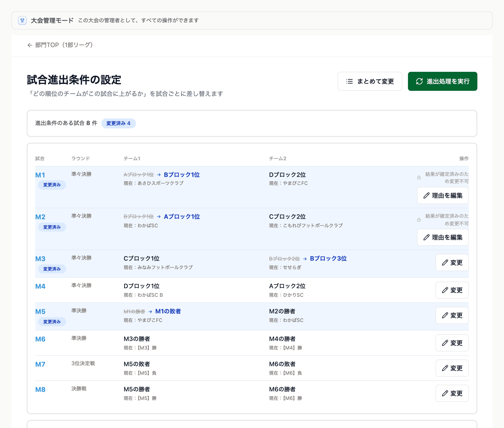Click the 変更済み 4 badge
This screenshot has height=428, width=504.
[x=118, y=123]
